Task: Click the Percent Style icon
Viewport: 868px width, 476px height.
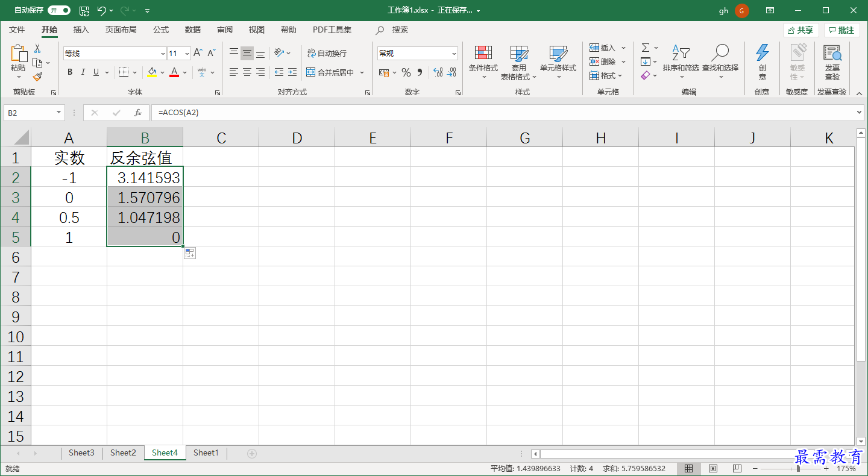Action: (x=406, y=72)
